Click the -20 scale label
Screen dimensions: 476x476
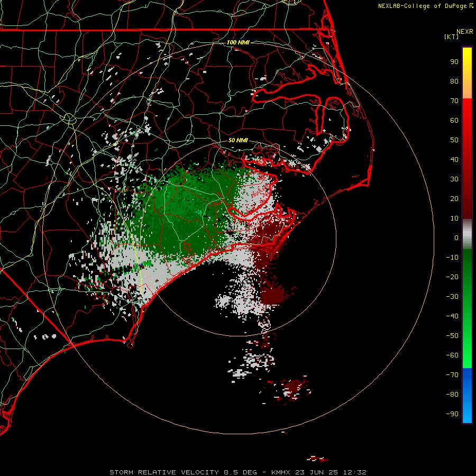tap(452, 277)
